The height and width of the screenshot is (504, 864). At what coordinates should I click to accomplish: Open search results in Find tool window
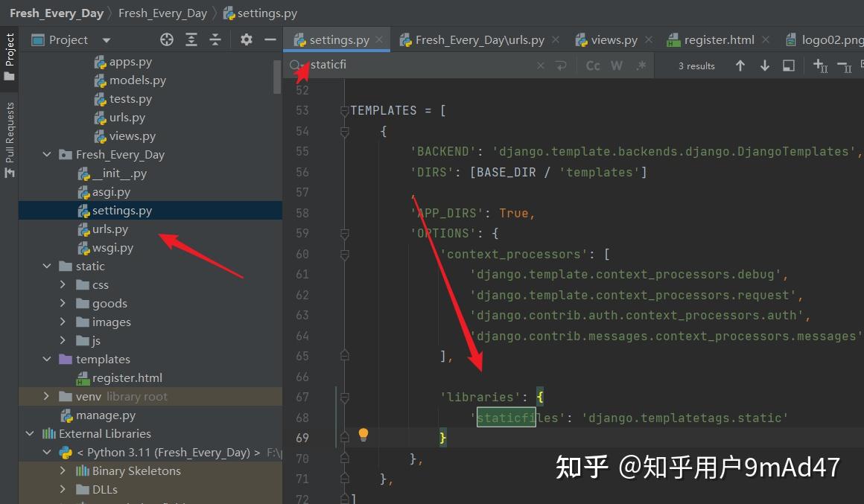[788, 66]
